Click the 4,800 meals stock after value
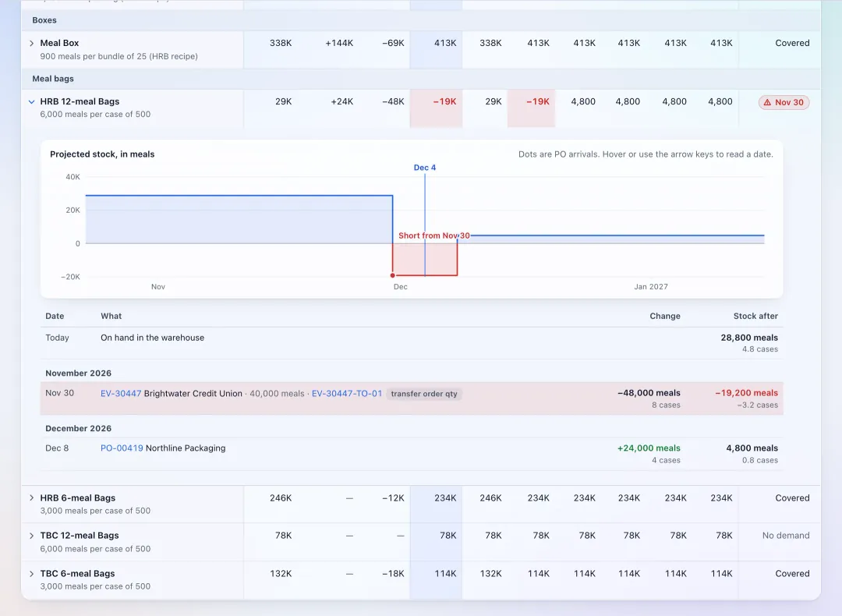 coord(752,448)
